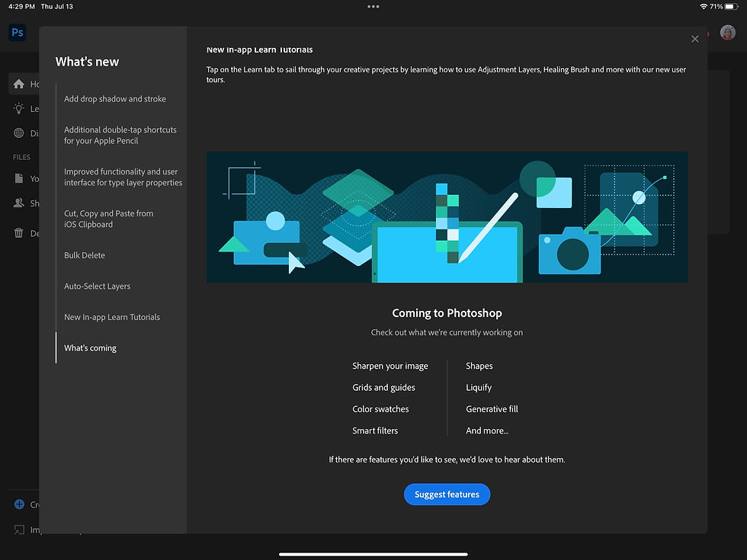Tap the Check out what we're currently working on subtitle
This screenshot has width=747, height=560.
447,332
